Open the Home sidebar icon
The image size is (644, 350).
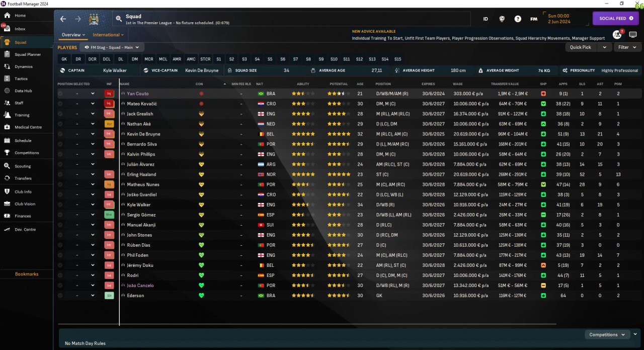click(x=7, y=16)
